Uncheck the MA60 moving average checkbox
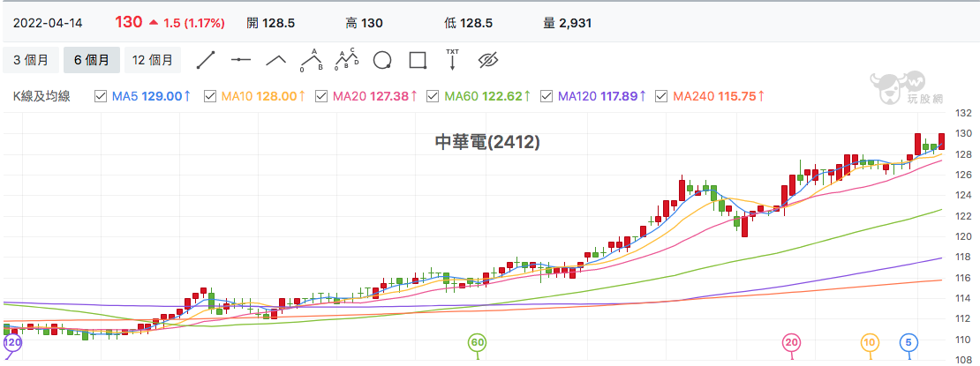 [433, 96]
